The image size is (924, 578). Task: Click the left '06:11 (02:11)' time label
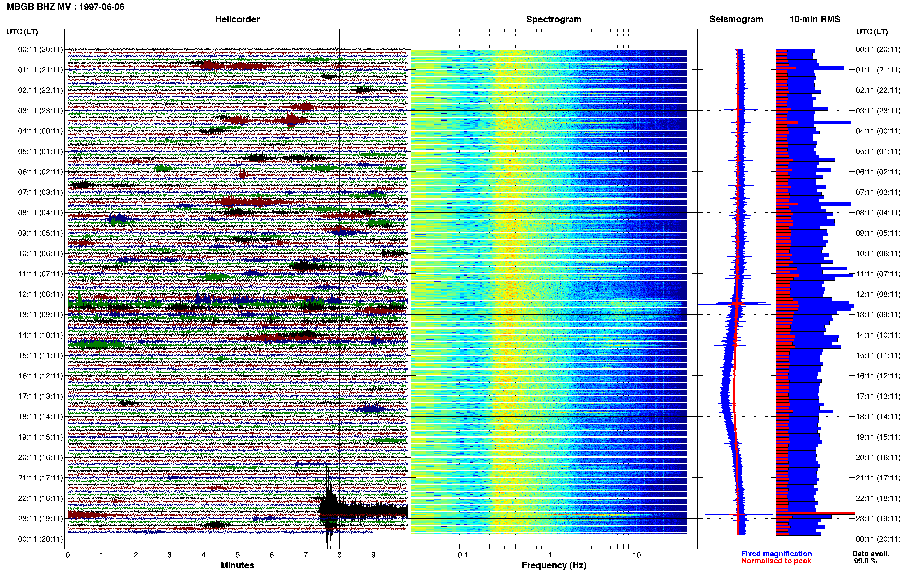(41, 172)
